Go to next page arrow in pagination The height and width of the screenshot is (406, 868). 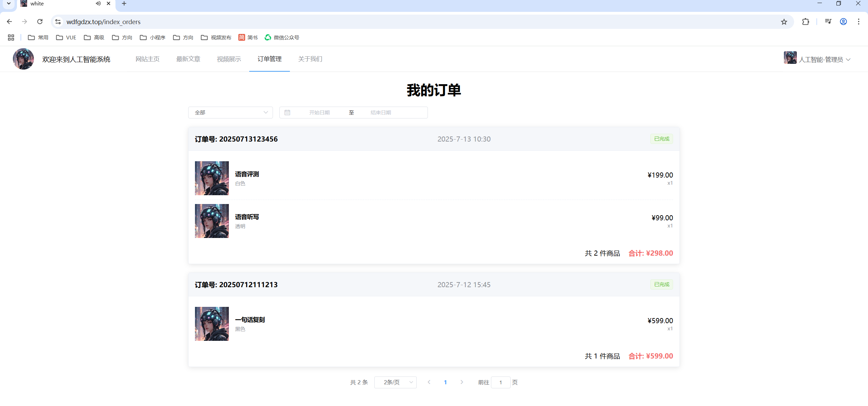tap(461, 382)
